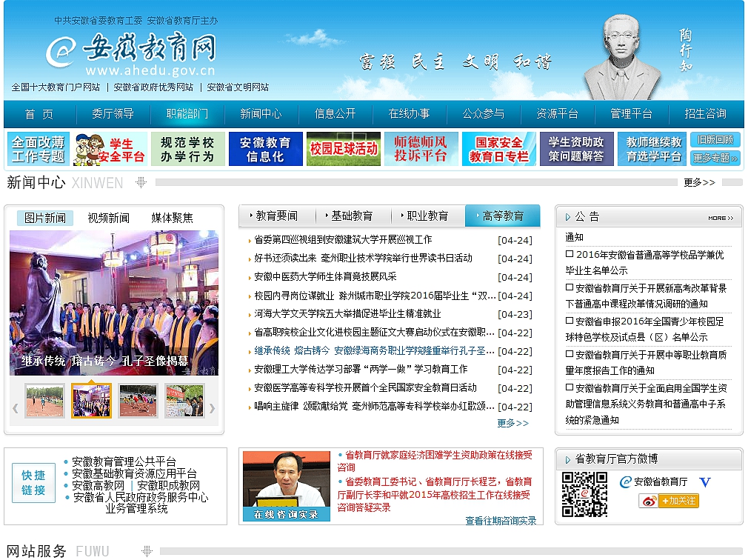748x560 pixels.
Task: Click the Weibo 加关注 follow button
Action: pyautogui.click(x=669, y=501)
